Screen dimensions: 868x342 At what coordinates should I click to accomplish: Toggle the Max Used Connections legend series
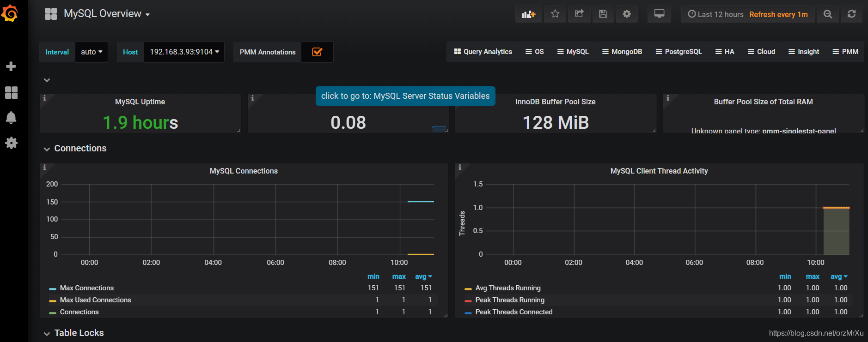[x=96, y=300]
